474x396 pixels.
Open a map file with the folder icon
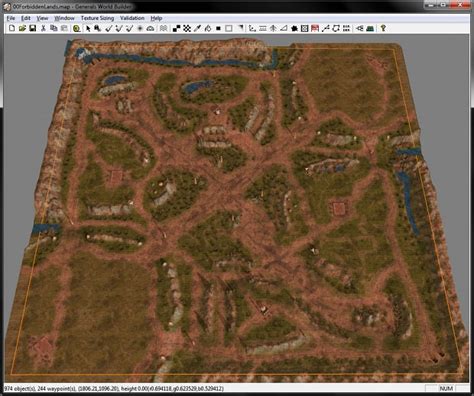[x=22, y=29]
